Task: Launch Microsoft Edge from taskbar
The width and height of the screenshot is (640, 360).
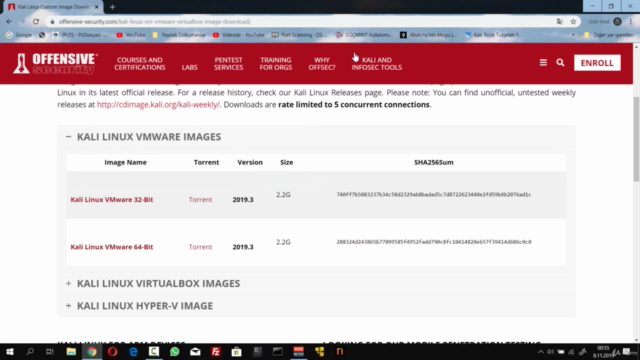Action: click(133, 351)
